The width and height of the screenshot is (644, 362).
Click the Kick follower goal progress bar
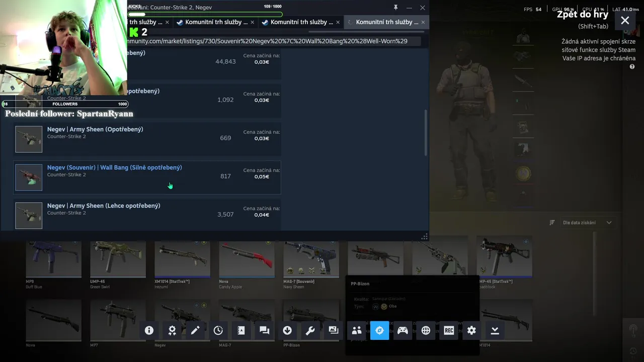[x=65, y=104]
